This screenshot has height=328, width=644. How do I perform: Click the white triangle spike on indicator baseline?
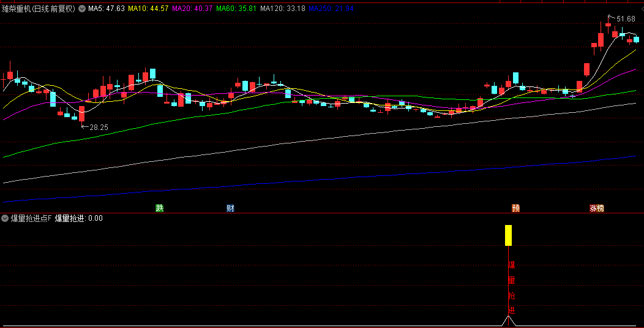click(509, 321)
